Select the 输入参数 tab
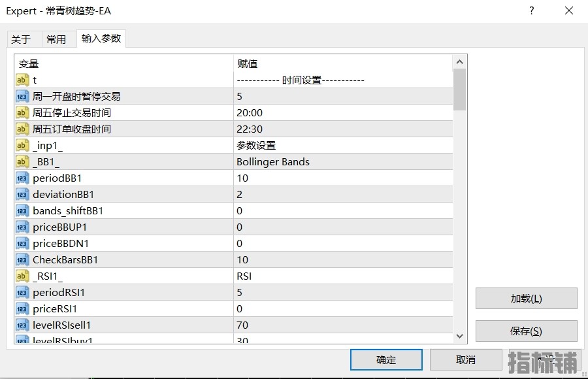588x379 pixels. pos(101,39)
